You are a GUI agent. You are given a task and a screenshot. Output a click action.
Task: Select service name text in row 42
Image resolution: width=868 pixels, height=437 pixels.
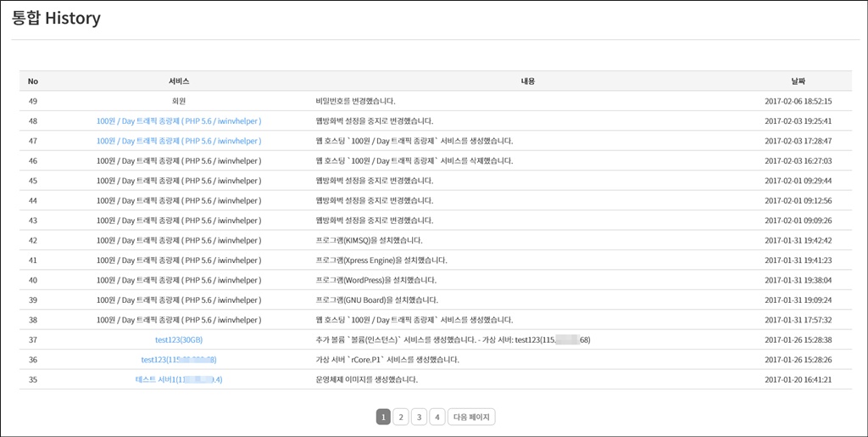pos(179,240)
